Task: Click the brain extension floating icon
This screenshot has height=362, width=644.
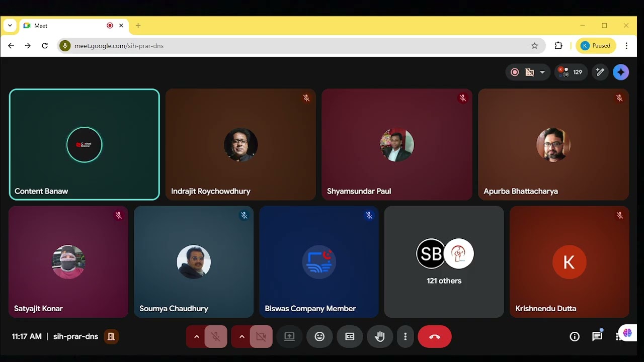Action: click(x=627, y=333)
